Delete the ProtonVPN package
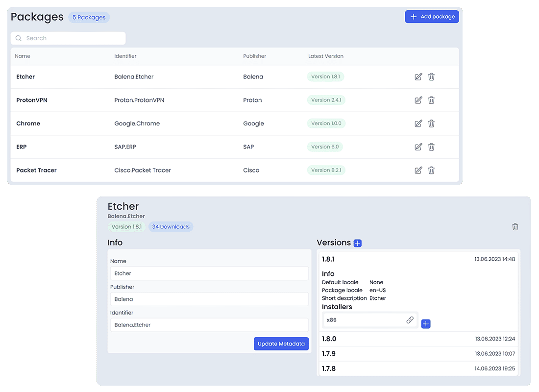The image size is (539, 392). pos(431,100)
